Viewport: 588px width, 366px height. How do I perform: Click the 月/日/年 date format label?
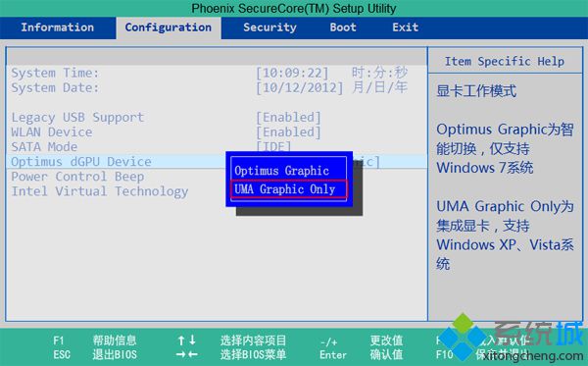[379, 87]
